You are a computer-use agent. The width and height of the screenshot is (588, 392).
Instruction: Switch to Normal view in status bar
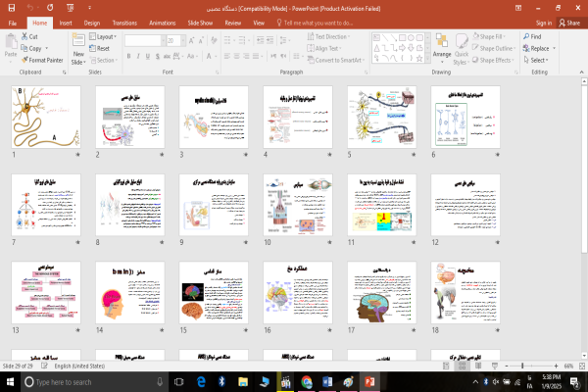[x=443, y=366]
